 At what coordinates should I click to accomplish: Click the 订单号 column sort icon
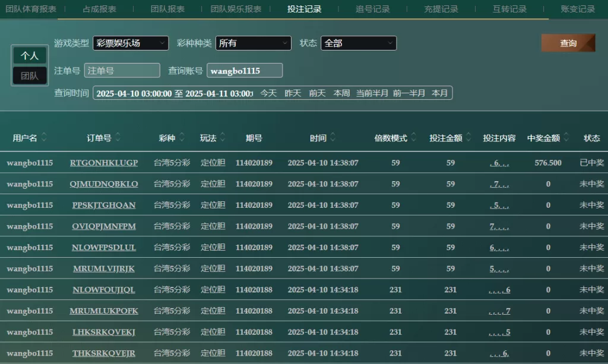tap(118, 138)
